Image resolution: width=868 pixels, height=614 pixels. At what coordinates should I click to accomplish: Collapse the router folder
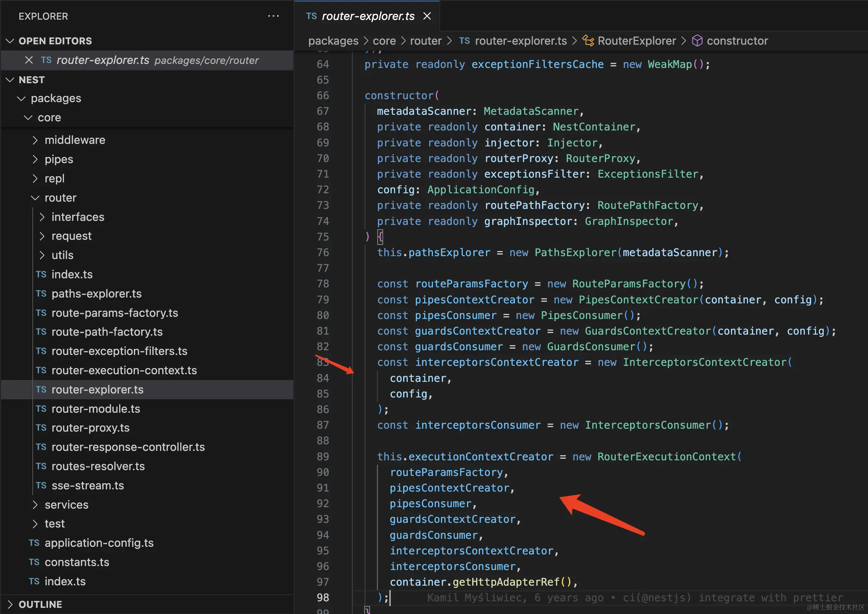pyautogui.click(x=35, y=198)
